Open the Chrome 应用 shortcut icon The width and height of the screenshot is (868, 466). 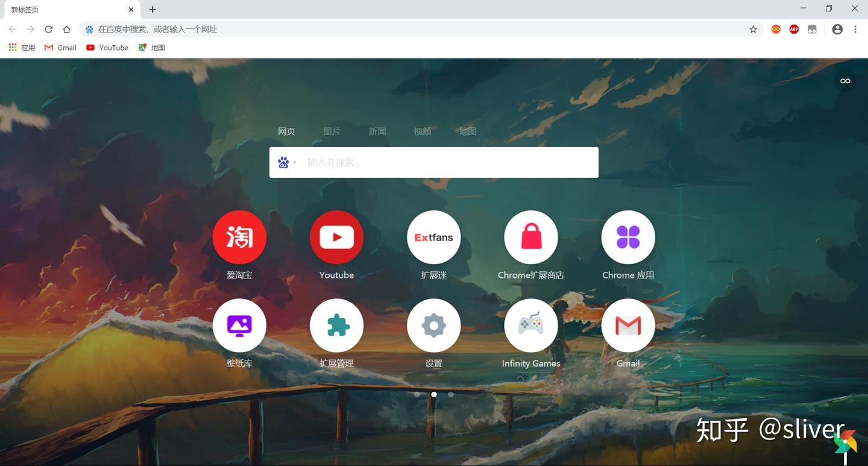point(628,238)
